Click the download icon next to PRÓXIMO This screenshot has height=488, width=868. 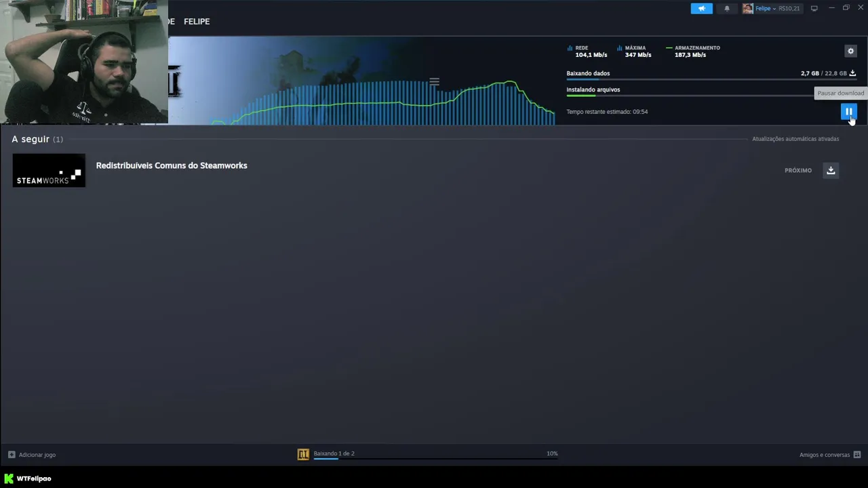pyautogui.click(x=831, y=170)
